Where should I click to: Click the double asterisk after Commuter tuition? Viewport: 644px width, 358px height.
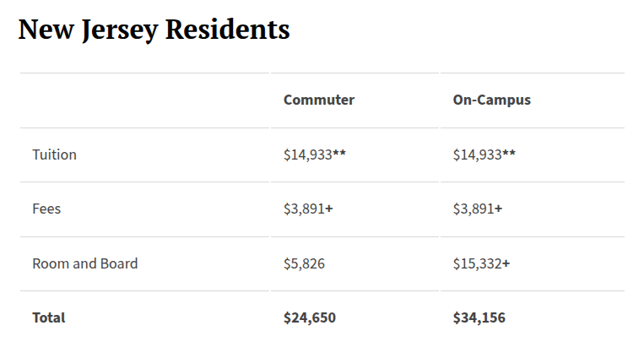[339, 155]
